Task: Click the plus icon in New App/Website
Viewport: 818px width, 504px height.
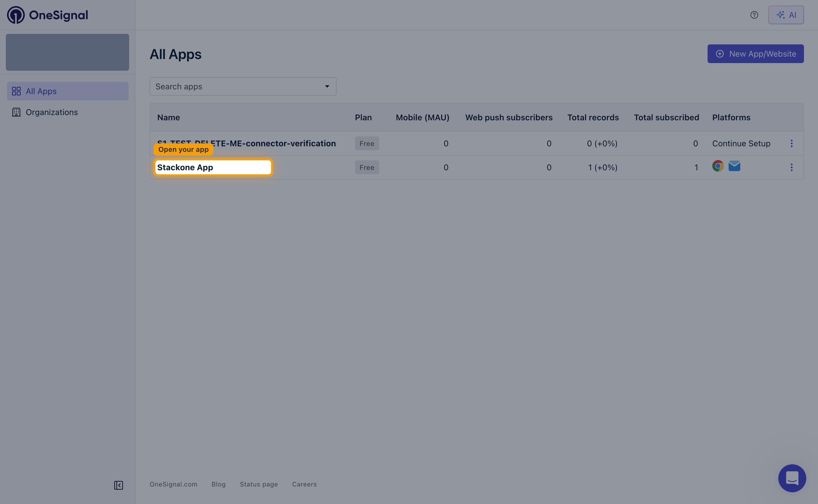Action: pyautogui.click(x=720, y=54)
